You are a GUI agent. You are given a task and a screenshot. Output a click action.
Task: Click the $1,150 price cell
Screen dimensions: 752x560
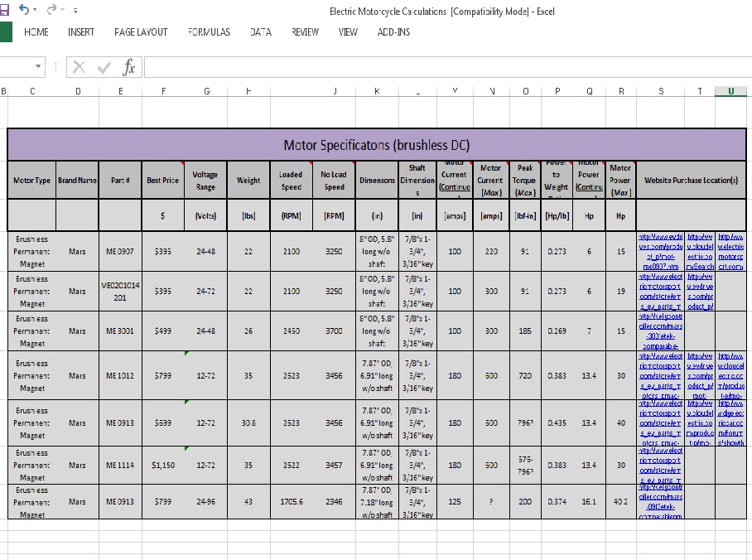click(x=163, y=465)
